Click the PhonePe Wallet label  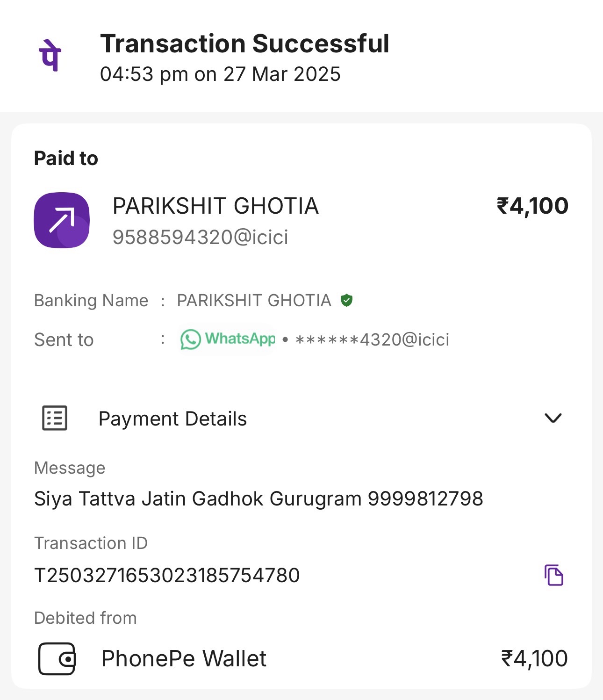184,659
